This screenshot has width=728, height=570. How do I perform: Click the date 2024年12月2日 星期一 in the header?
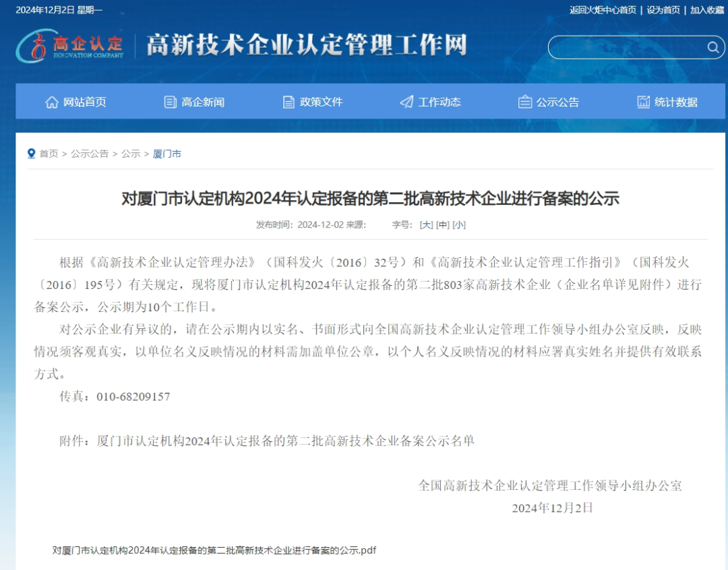point(59,10)
